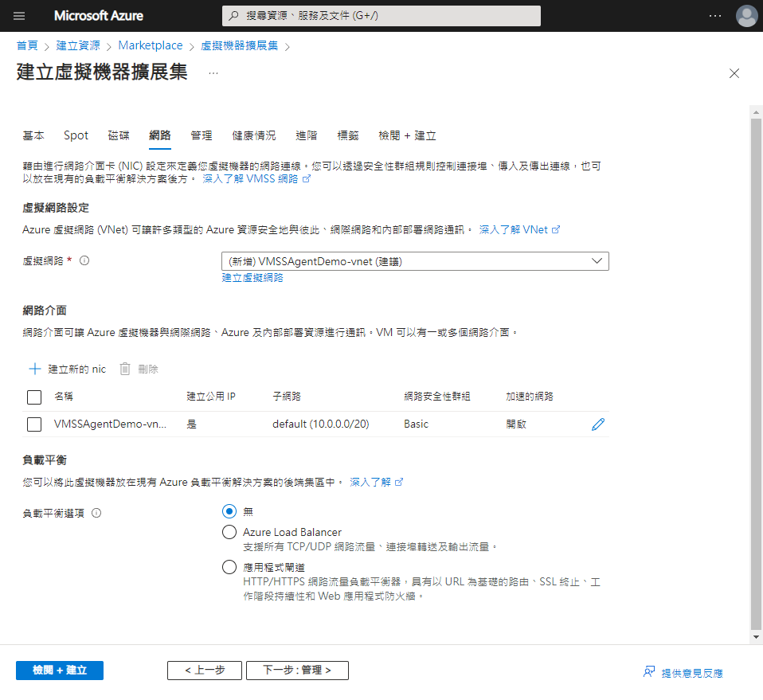Expand the 虛擬網路 dropdown

(415, 261)
